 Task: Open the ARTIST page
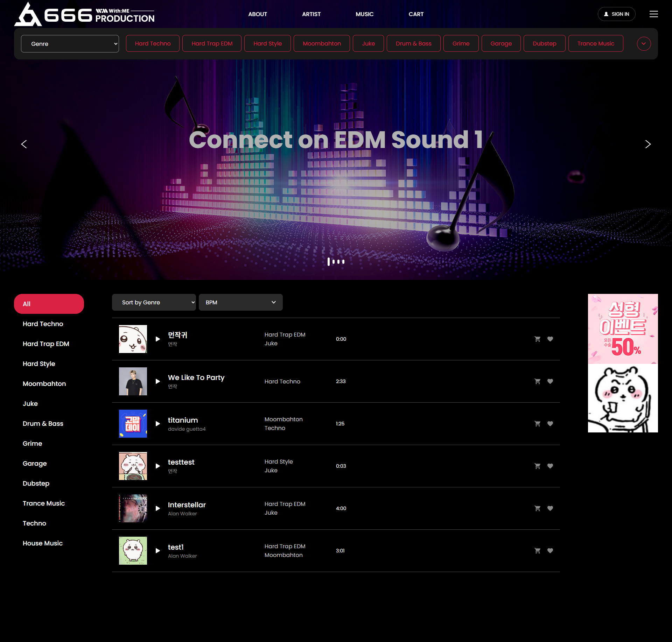point(311,14)
